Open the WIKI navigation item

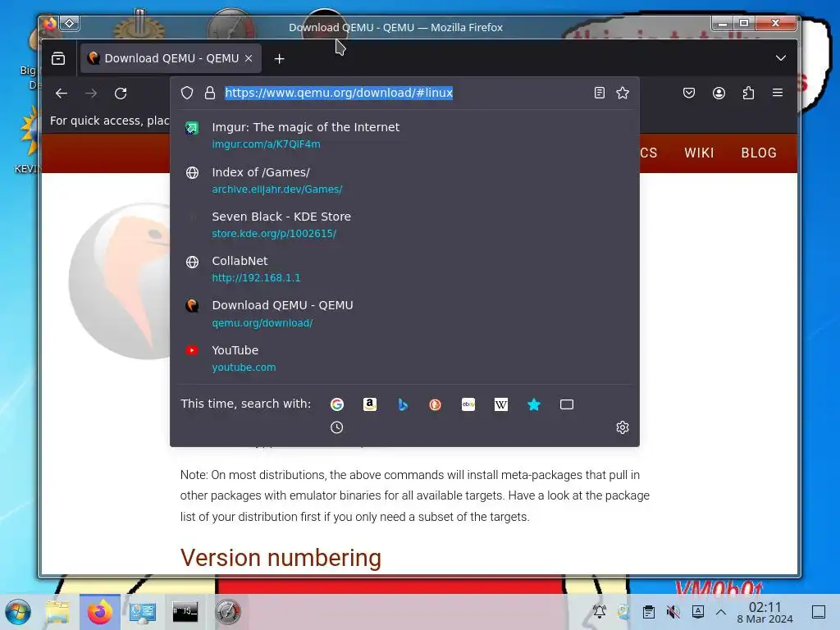click(699, 153)
